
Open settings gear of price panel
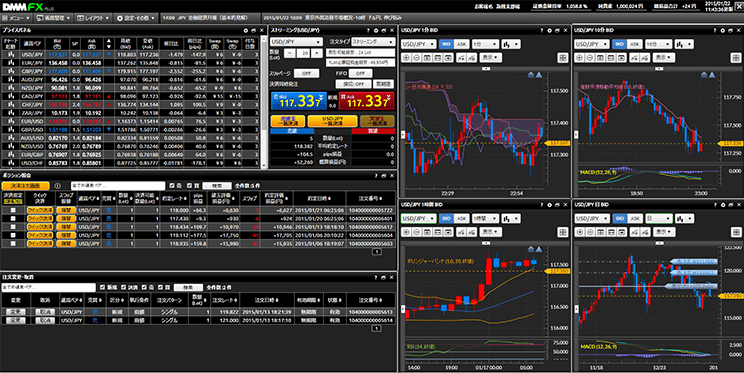click(245, 30)
